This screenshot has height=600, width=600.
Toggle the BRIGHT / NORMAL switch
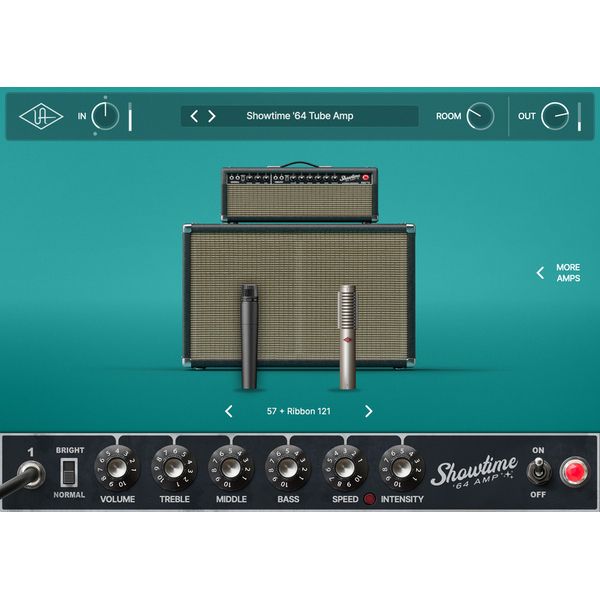click(69, 473)
